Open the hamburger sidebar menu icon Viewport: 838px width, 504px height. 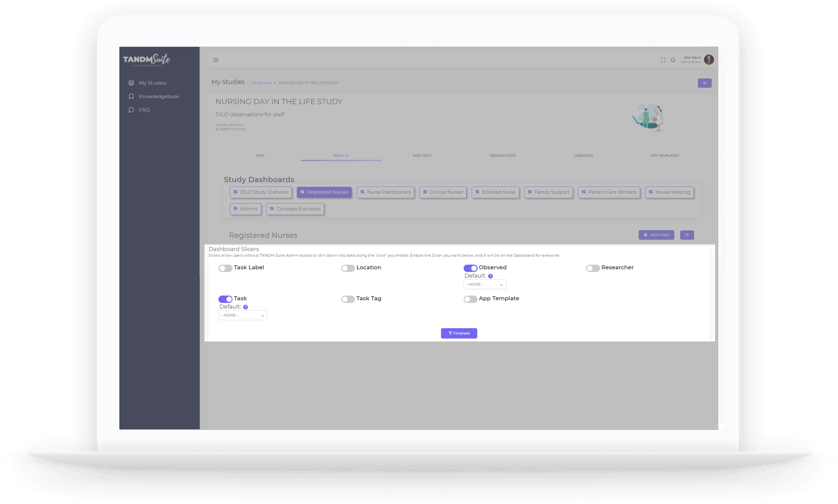[216, 60]
